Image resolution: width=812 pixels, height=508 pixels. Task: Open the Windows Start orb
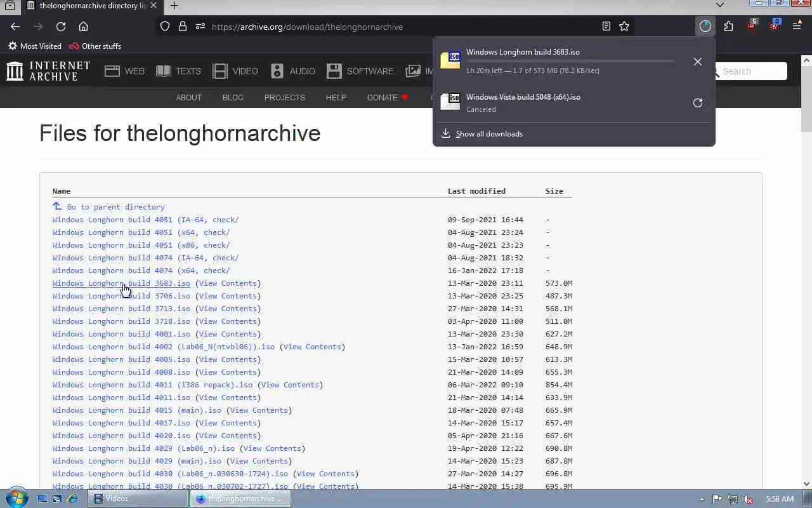pyautogui.click(x=16, y=498)
